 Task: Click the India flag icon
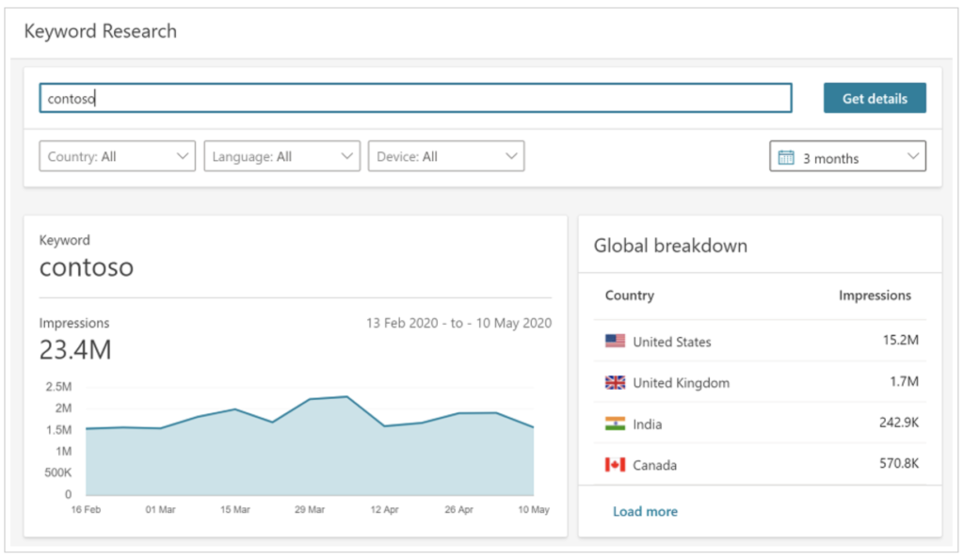point(616,424)
